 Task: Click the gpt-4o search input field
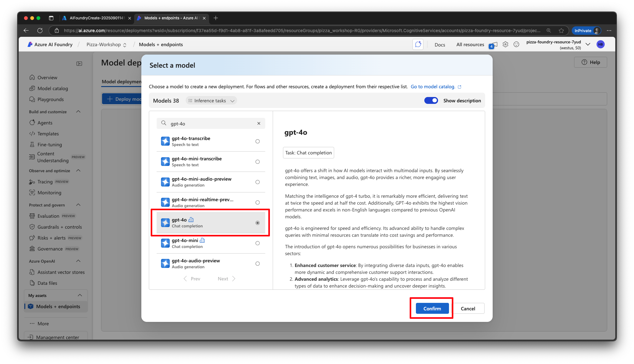tap(211, 124)
